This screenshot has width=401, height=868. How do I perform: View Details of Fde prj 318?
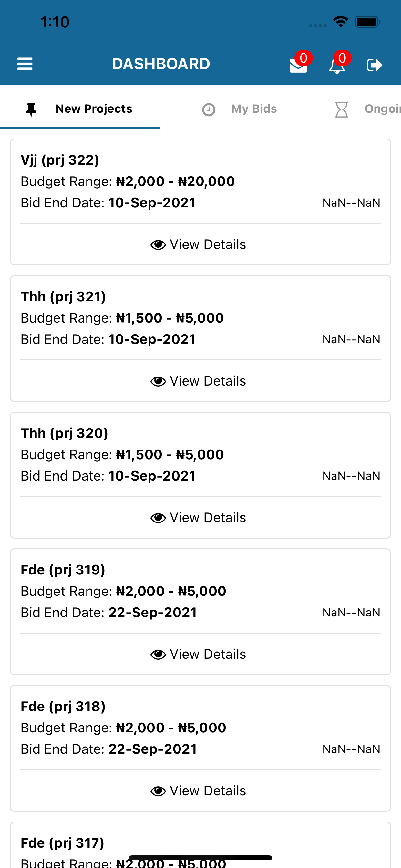pyautogui.click(x=199, y=791)
